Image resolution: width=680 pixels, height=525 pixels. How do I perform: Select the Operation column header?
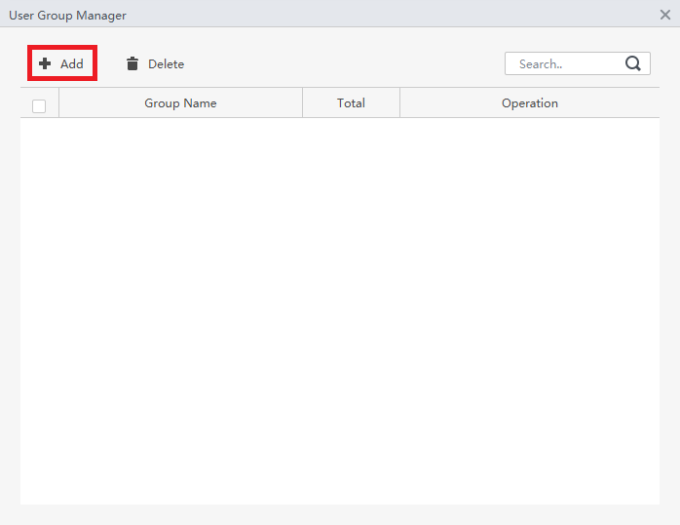point(530,103)
